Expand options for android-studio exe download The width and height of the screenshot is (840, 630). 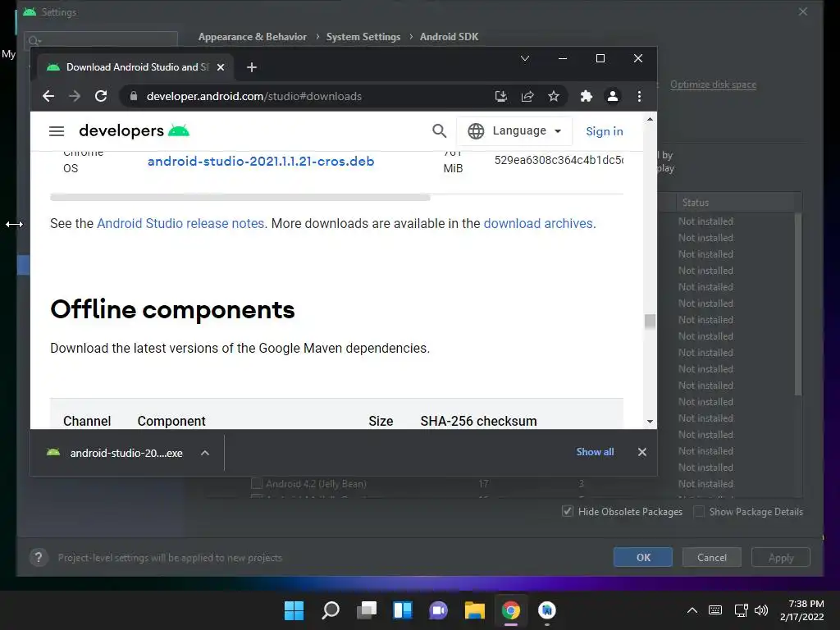[x=204, y=453]
